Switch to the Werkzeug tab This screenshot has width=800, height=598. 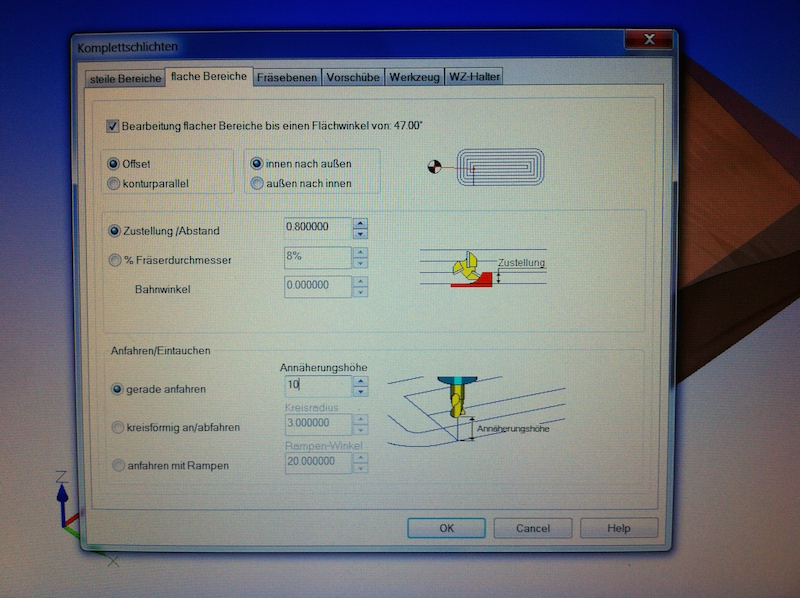tap(414, 77)
